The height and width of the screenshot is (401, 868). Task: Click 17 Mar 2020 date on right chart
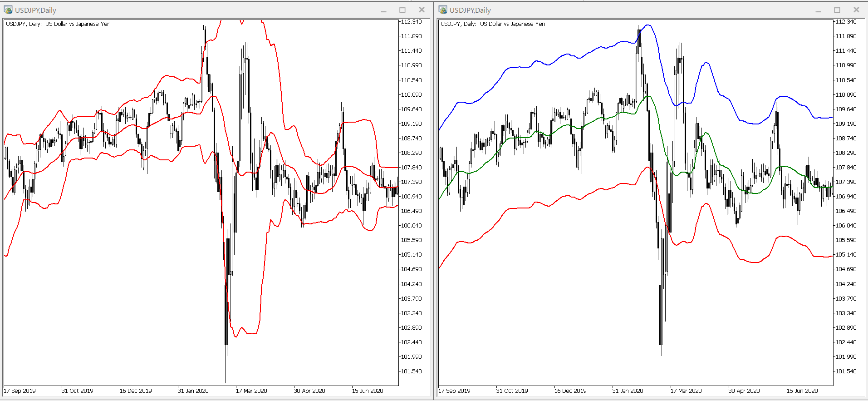686,391
